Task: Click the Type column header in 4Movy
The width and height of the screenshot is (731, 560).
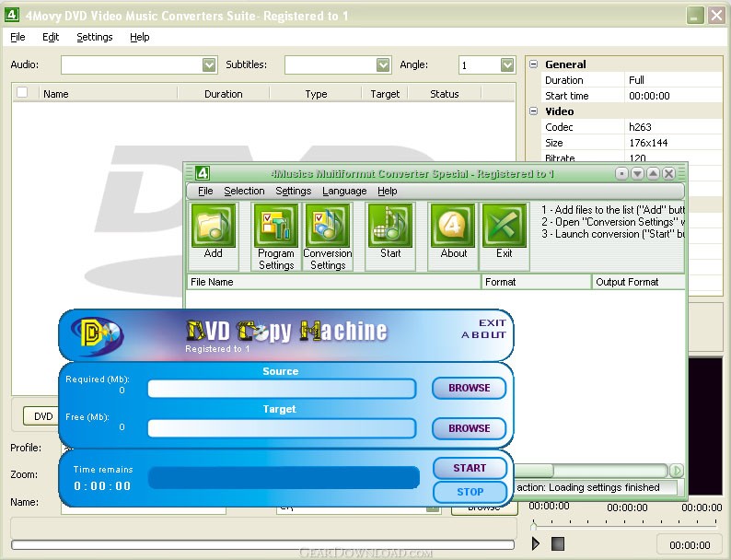Action: click(316, 94)
